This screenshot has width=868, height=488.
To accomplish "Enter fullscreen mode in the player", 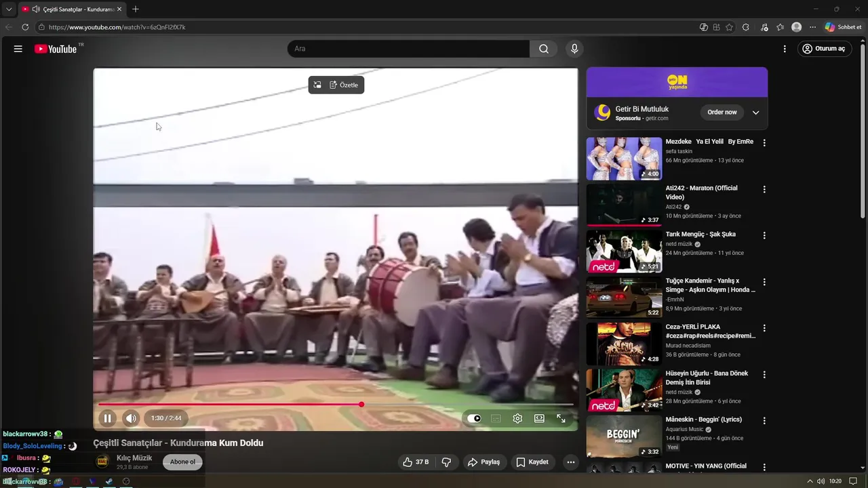I will tap(561, 418).
